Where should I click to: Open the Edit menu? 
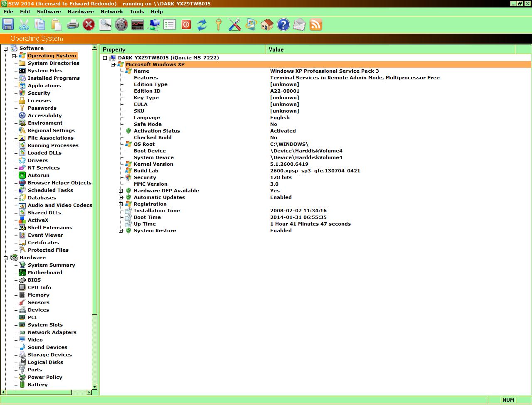tap(25, 12)
